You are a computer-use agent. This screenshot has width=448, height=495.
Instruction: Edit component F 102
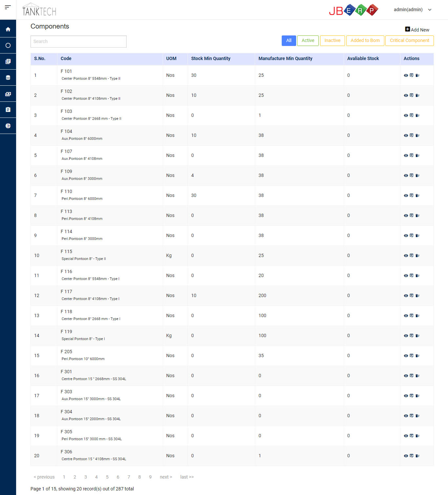(x=412, y=95)
